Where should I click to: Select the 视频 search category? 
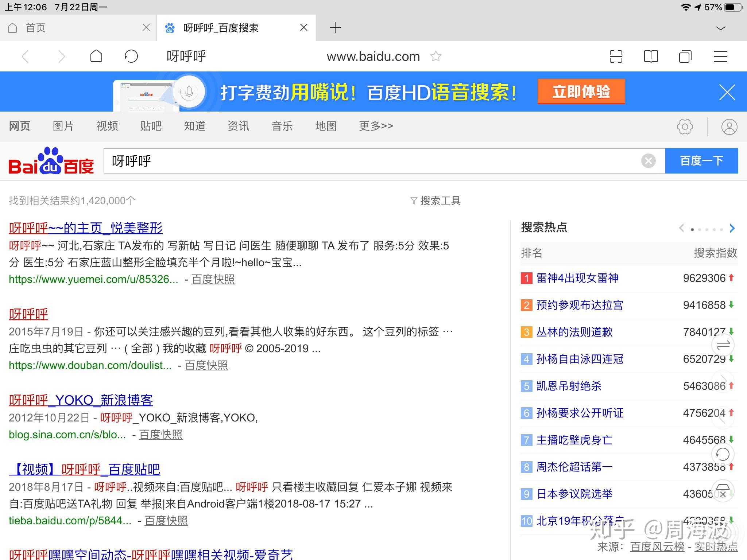pos(107,126)
